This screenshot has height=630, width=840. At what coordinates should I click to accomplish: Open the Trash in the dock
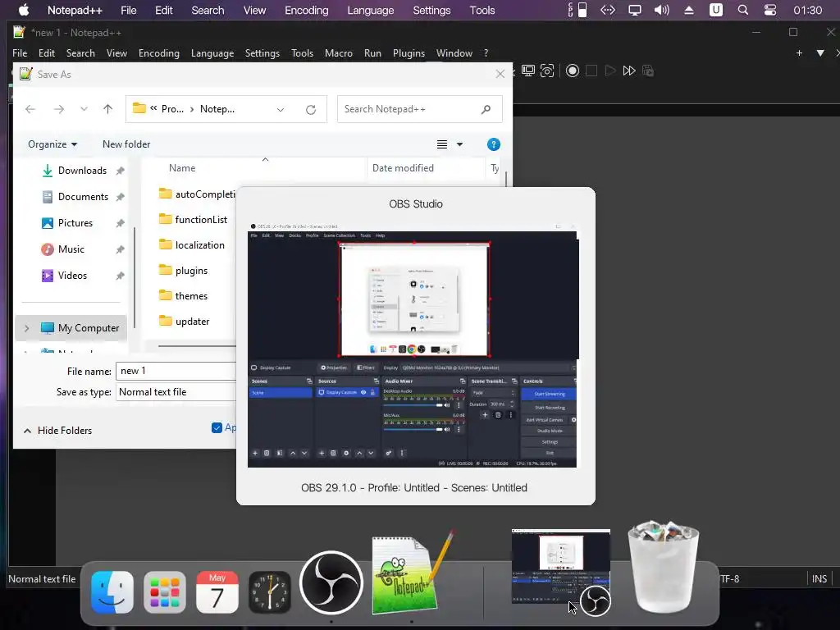pos(663,567)
